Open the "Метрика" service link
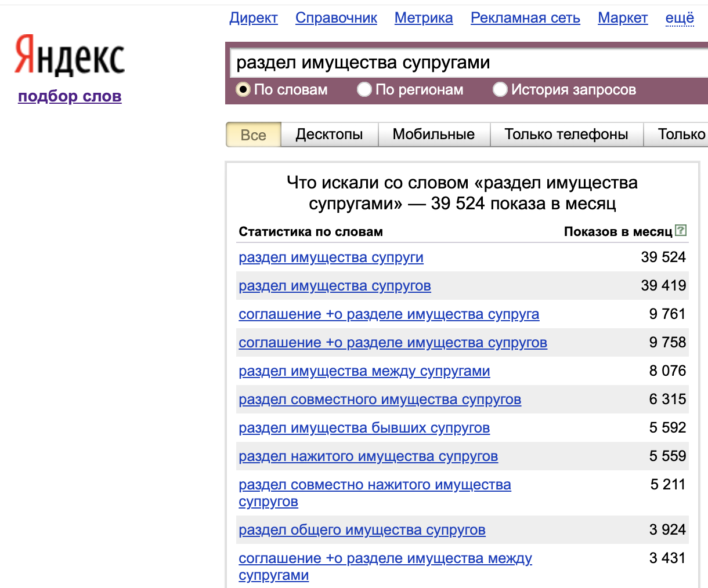The width and height of the screenshot is (708, 588). (x=424, y=18)
